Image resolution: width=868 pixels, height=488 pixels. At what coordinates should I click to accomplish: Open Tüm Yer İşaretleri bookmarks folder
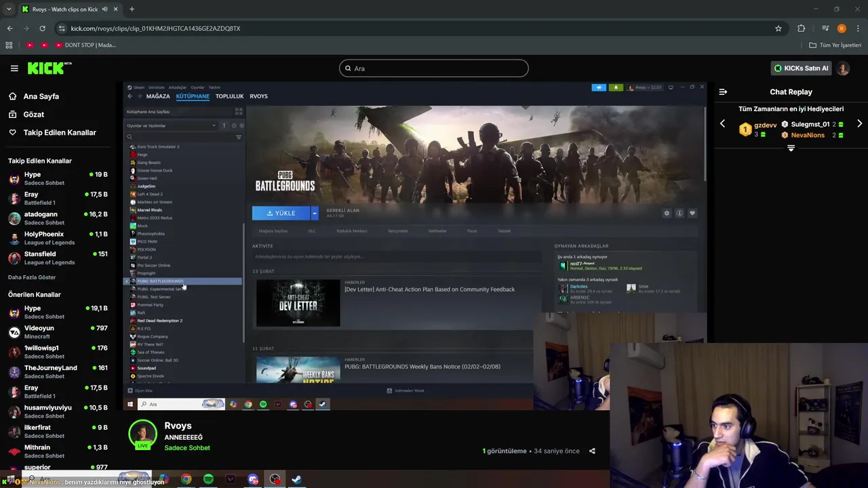[x=835, y=45]
